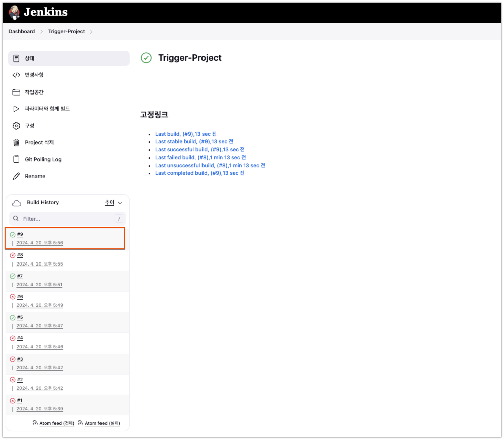Click the build history Filter input field

68,219
